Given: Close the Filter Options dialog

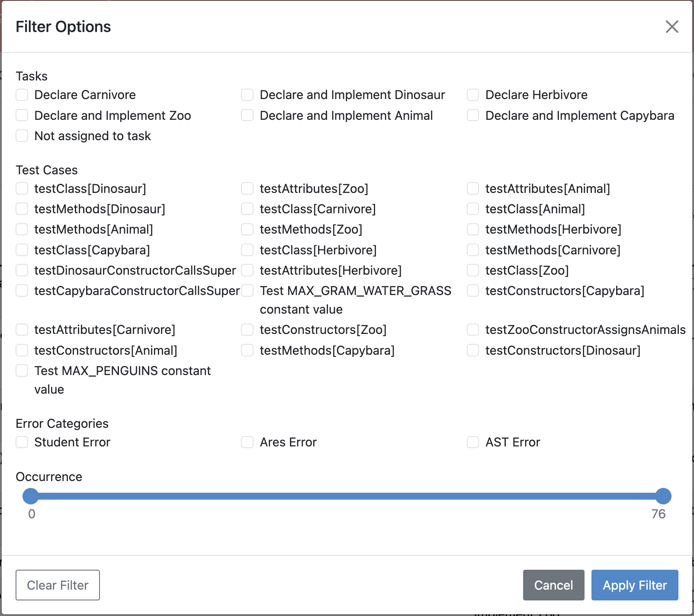Looking at the screenshot, I should click(x=672, y=27).
